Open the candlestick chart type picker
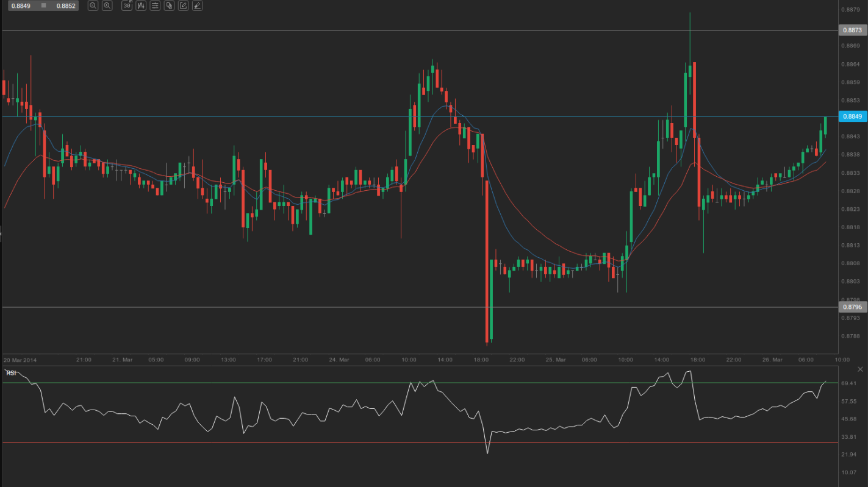Viewport: 868px width, 487px height. [x=141, y=5]
